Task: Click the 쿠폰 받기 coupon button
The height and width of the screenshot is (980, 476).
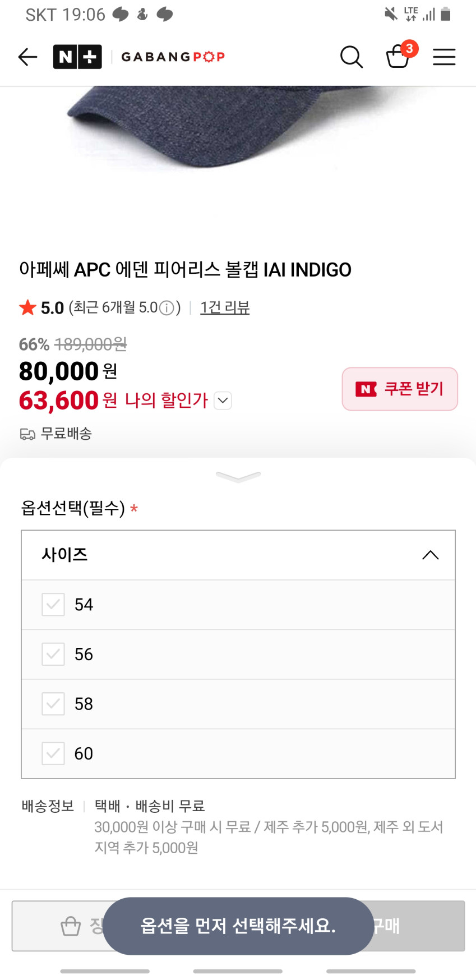Action: pyautogui.click(x=400, y=389)
